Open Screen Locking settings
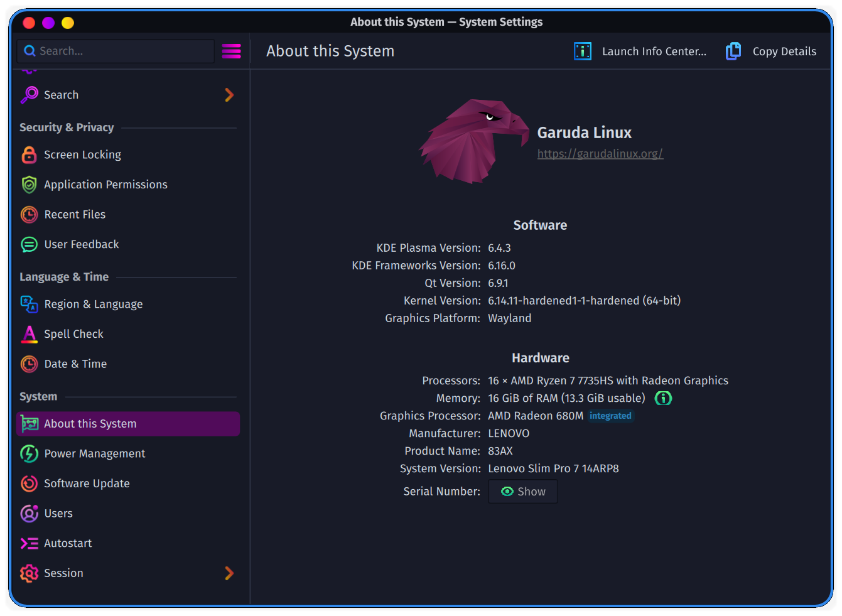Screen dimensions: 842x616 [128, 154]
